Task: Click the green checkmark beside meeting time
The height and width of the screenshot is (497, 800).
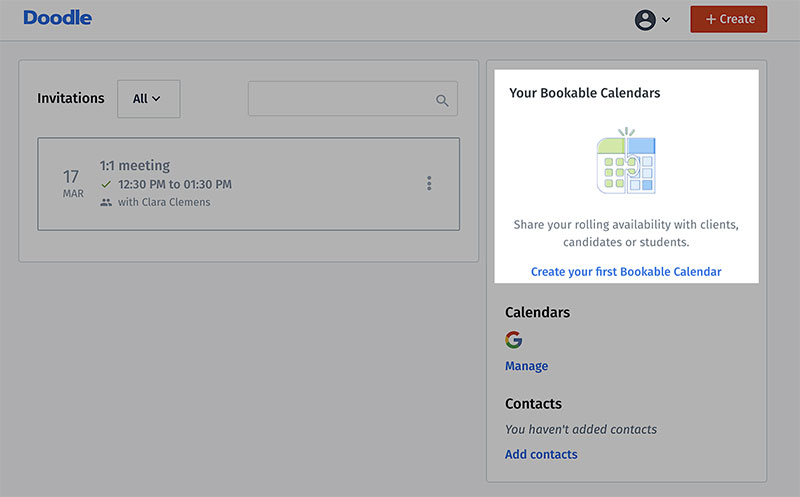Action: (106, 184)
